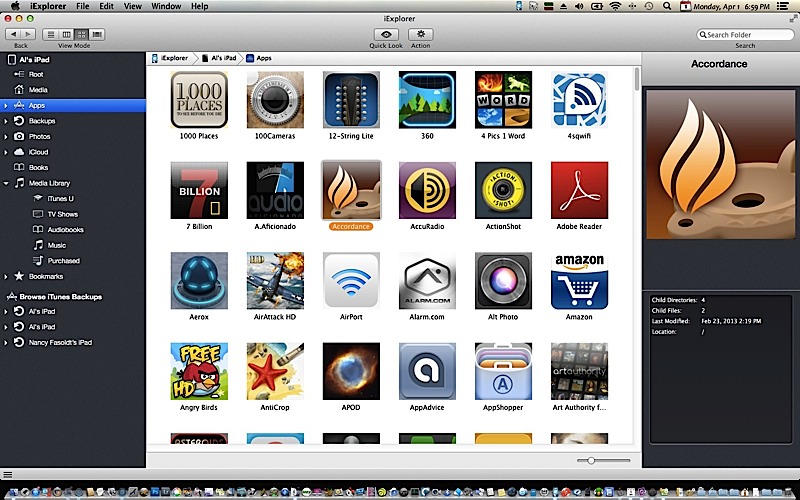Open Purchased in Media Library
This screenshot has height=500, width=800.
point(63,261)
